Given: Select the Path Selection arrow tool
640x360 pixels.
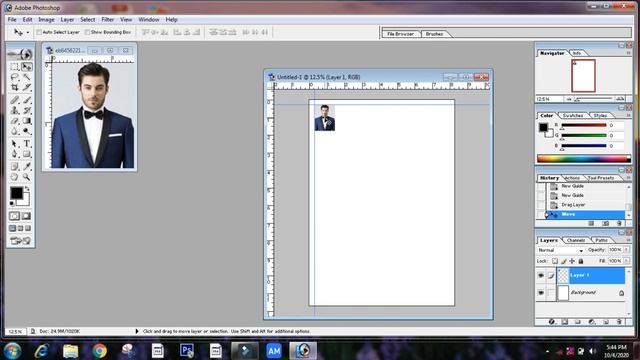Looking at the screenshot, I should [15, 144].
